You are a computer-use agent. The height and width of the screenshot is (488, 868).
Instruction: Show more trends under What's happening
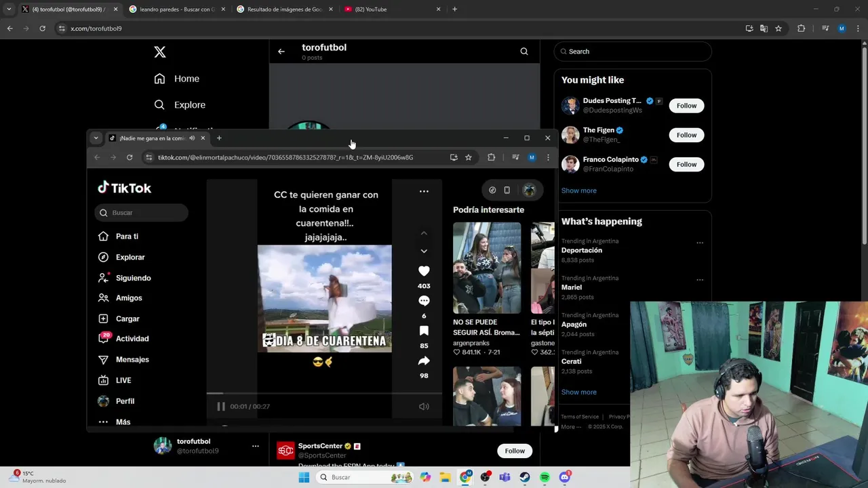[579, 392]
